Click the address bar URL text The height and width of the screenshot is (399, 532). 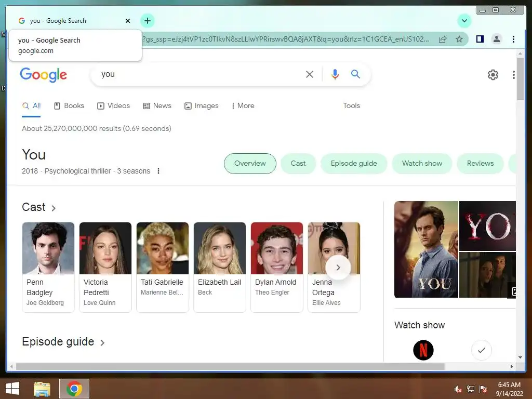click(285, 39)
